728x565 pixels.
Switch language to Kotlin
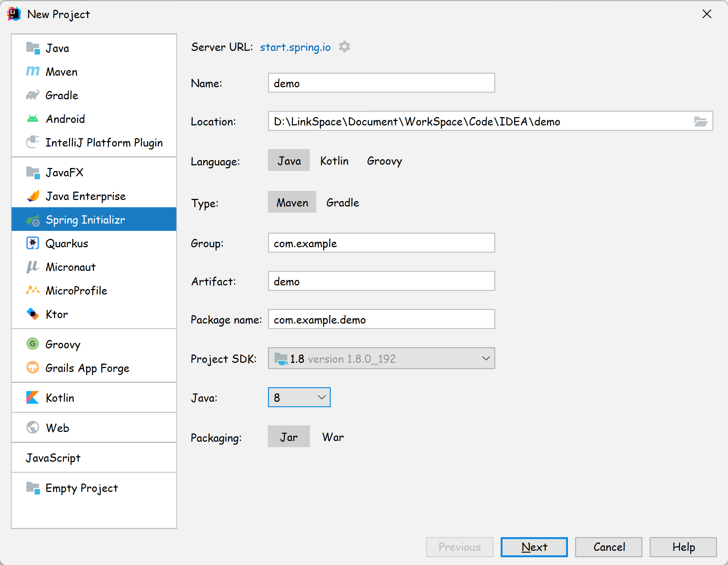point(334,161)
